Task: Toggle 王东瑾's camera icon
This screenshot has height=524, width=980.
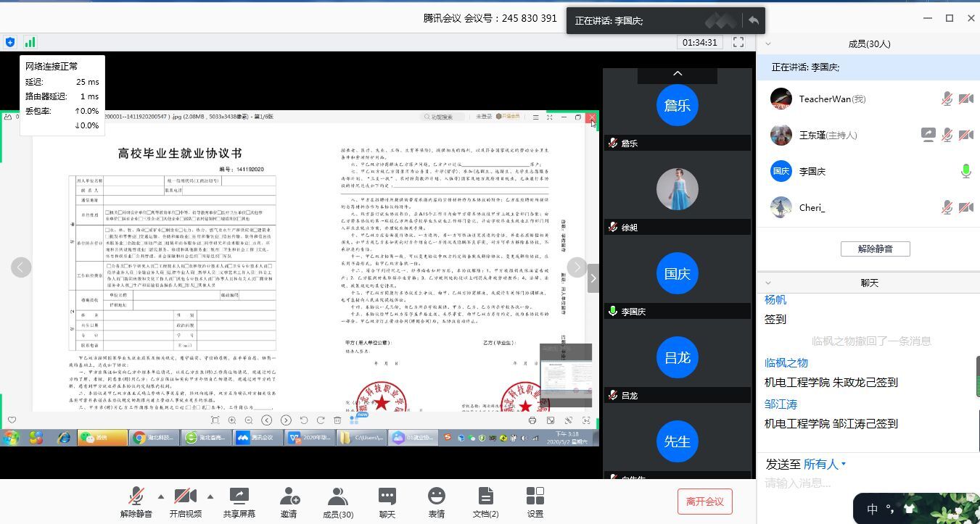Action: pyautogui.click(x=966, y=135)
